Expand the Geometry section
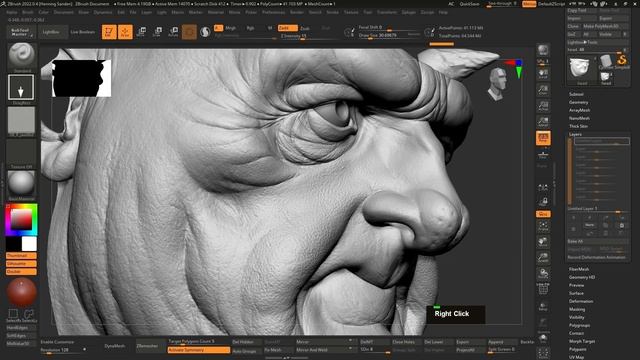Viewport: 640px width, 360px height. pyautogui.click(x=578, y=102)
